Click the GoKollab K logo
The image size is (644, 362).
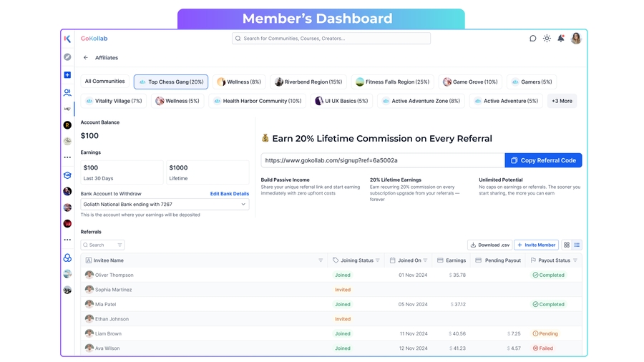point(67,39)
